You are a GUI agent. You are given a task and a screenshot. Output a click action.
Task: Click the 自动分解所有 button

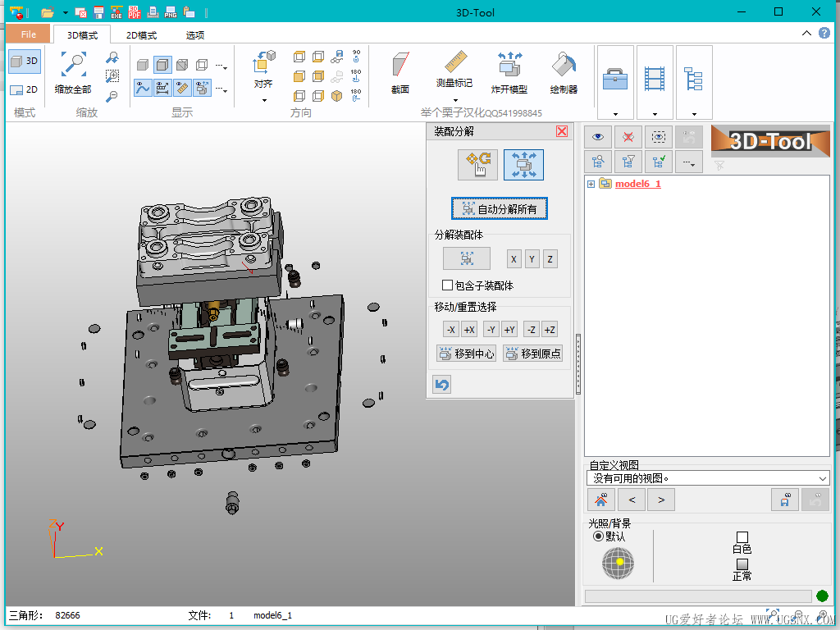coord(500,209)
